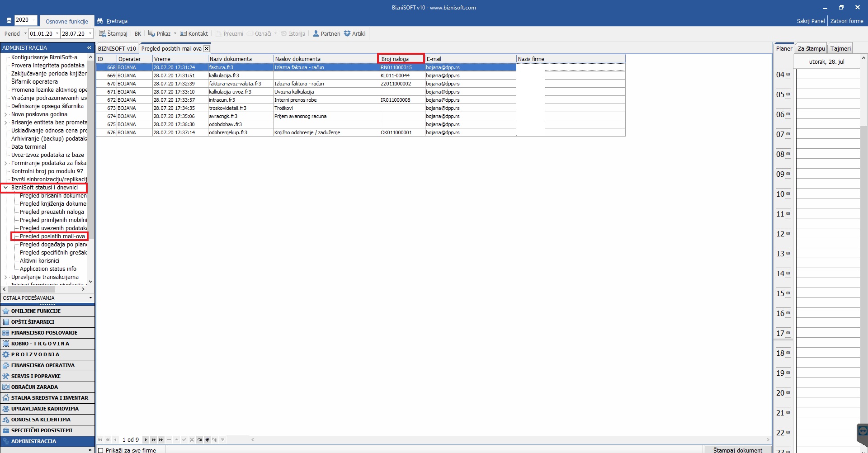Select 'Aktivni korisnici' in the tree
The height and width of the screenshot is (453, 868).
(x=39, y=261)
